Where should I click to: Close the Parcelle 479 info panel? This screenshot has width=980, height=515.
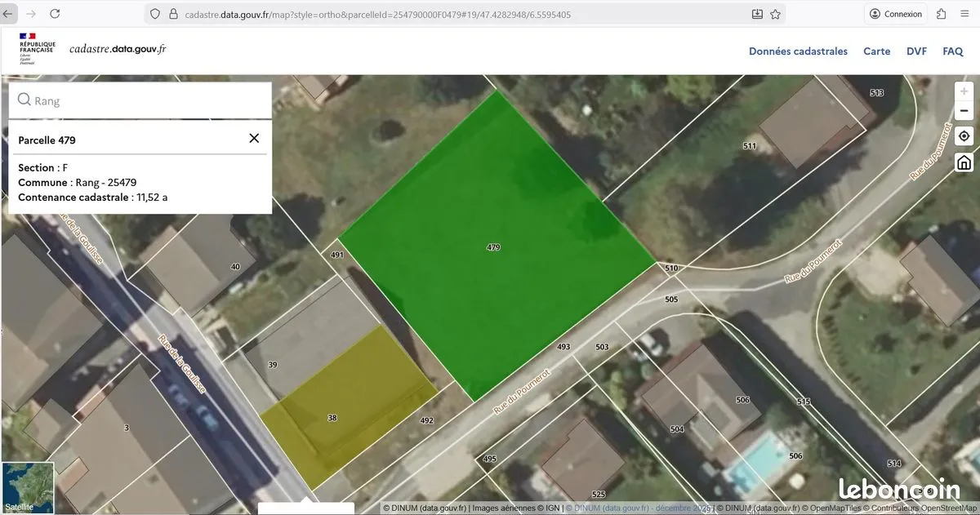tap(254, 139)
